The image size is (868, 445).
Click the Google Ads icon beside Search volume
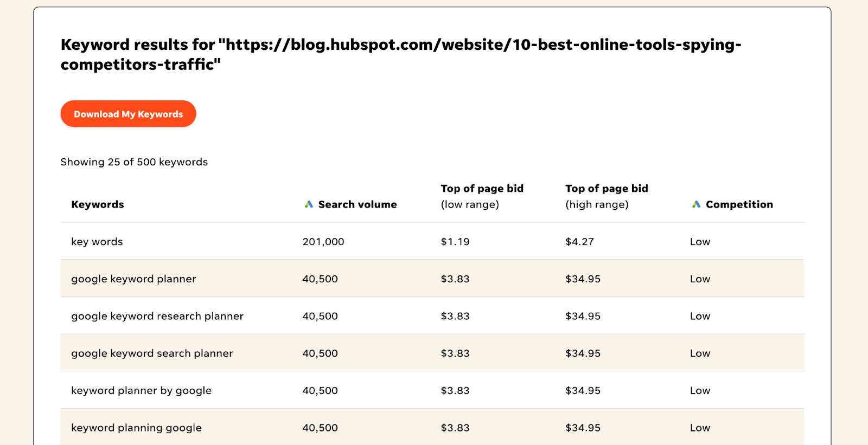pyautogui.click(x=309, y=204)
